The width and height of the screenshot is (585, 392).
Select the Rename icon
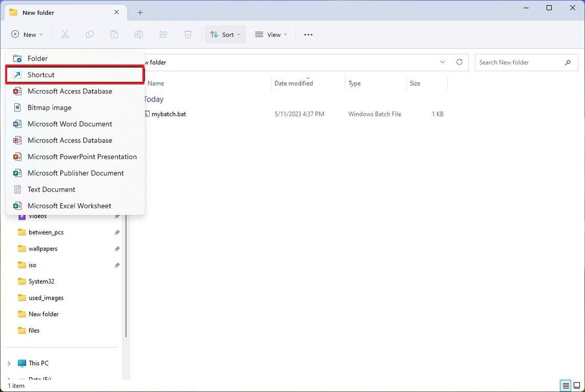(138, 34)
